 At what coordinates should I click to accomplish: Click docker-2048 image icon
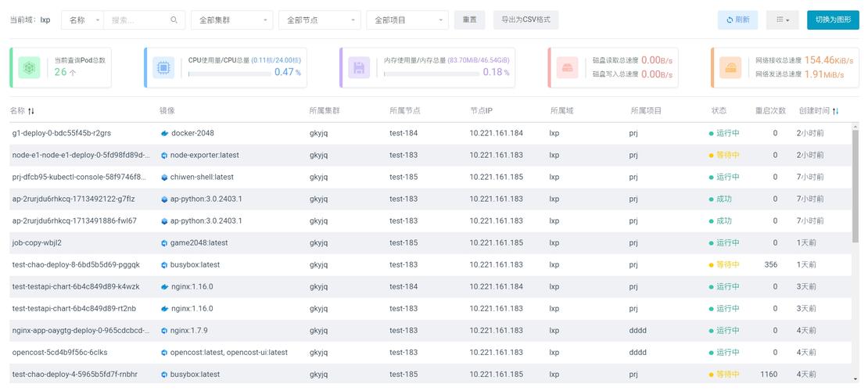tap(164, 134)
